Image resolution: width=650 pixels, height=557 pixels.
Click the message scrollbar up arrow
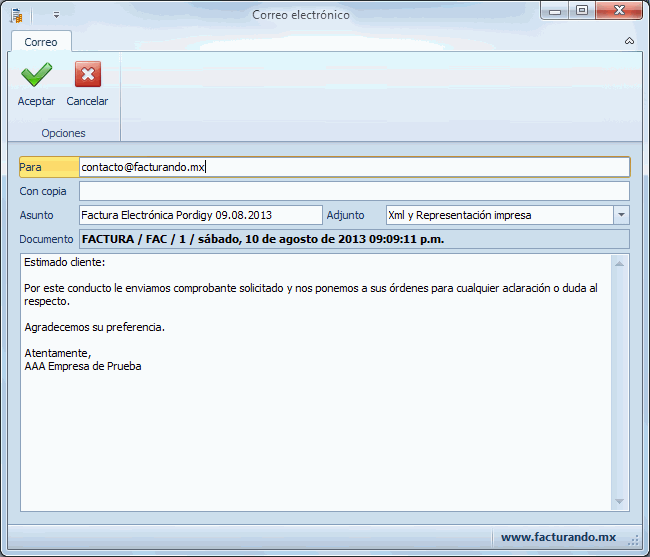point(620,264)
